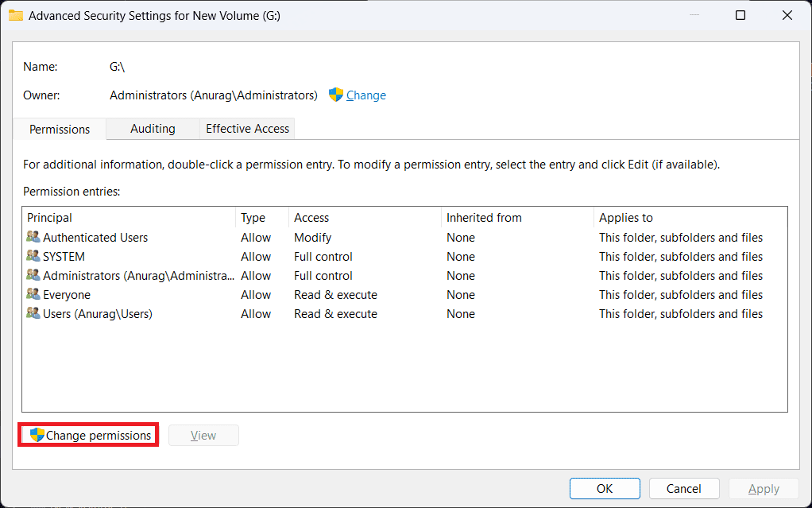812x508 pixels.
Task: Sort entries by the Principal column header
Action: 49,218
